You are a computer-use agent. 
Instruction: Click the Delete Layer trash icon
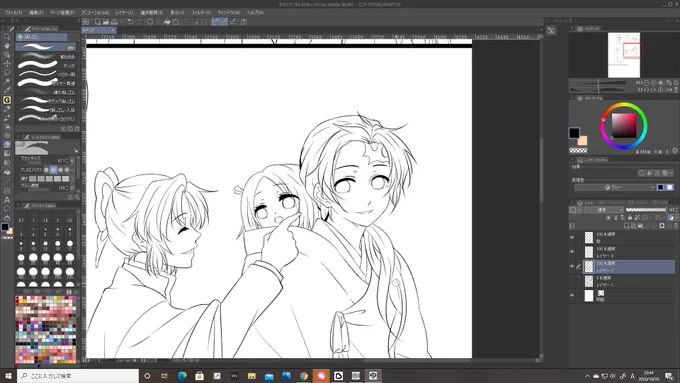click(x=676, y=226)
